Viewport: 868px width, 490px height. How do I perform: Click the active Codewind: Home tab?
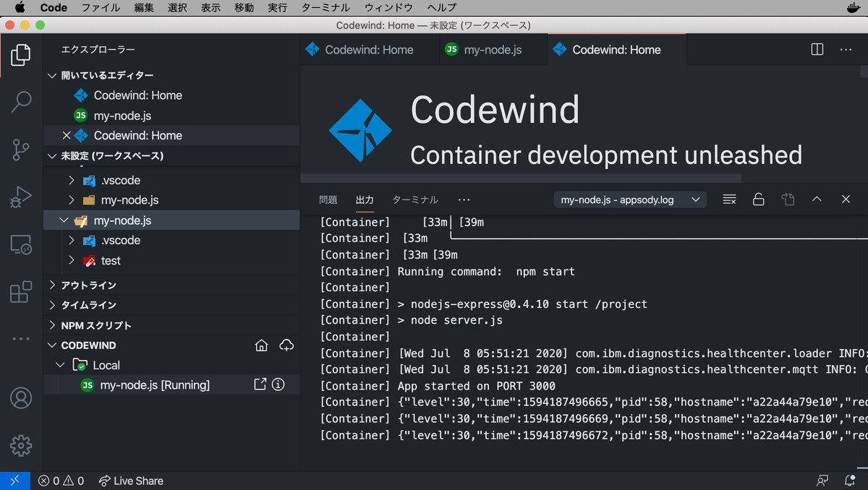pos(616,50)
